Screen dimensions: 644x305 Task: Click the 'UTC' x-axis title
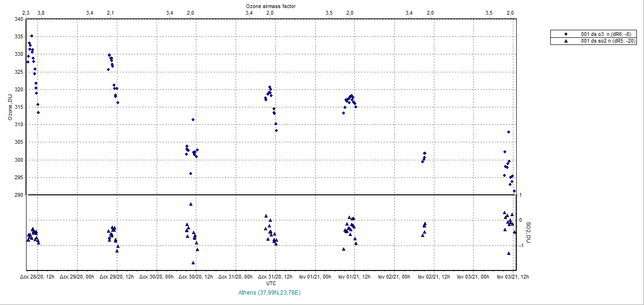coord(271,283)
